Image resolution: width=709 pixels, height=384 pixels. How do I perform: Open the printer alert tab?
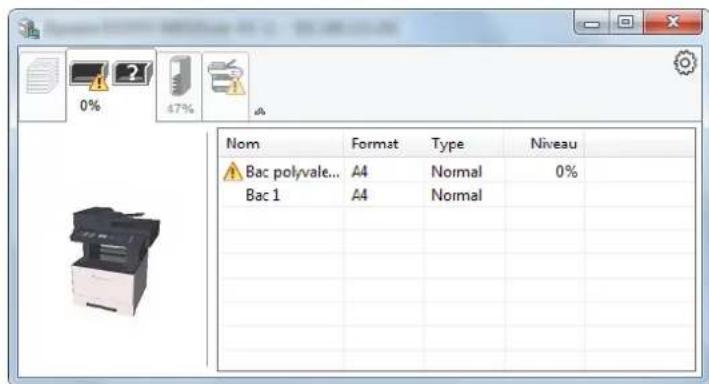[x=226, y=86]
